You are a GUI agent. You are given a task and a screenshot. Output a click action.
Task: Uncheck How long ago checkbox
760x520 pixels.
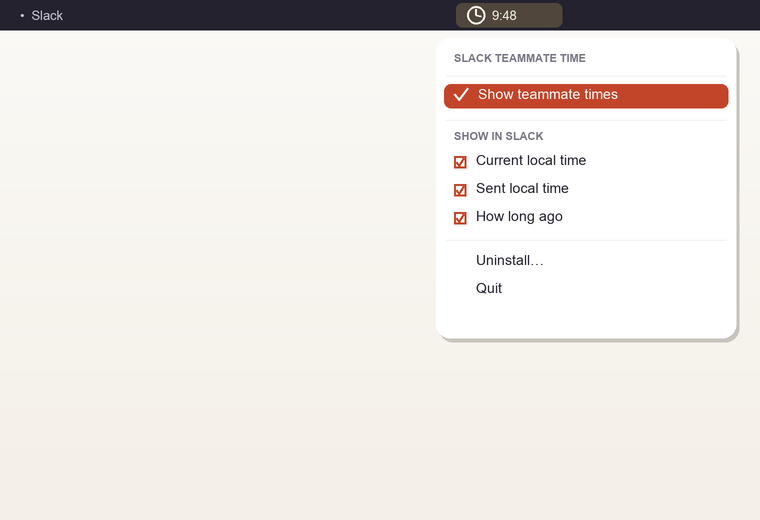click(x=460, y=218)
